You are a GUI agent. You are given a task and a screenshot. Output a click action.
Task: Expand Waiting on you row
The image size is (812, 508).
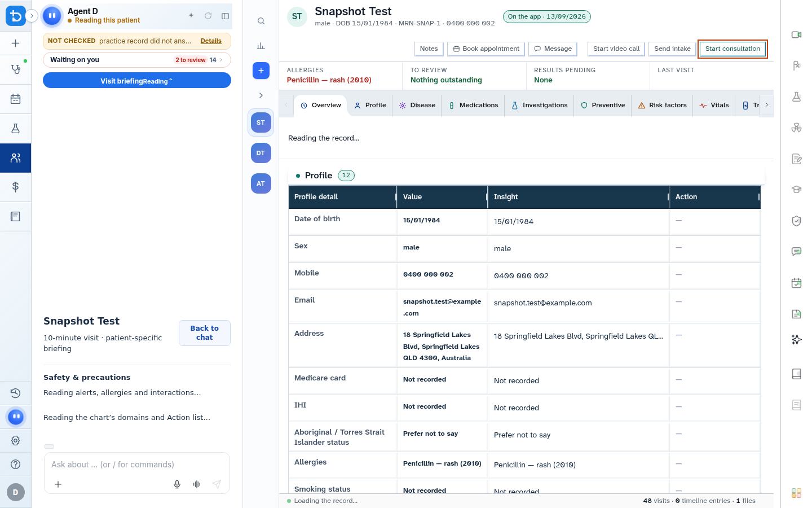pos(137,60)
